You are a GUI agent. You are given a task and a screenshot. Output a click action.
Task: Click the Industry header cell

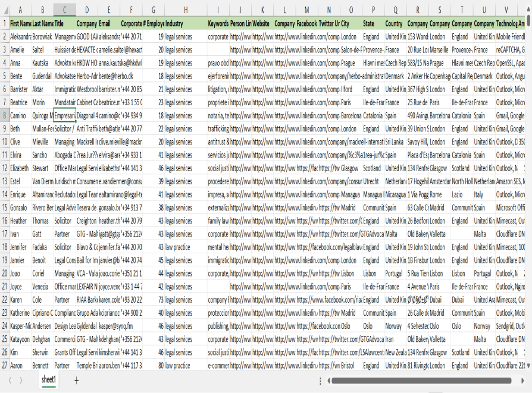(x=185, y=23)
